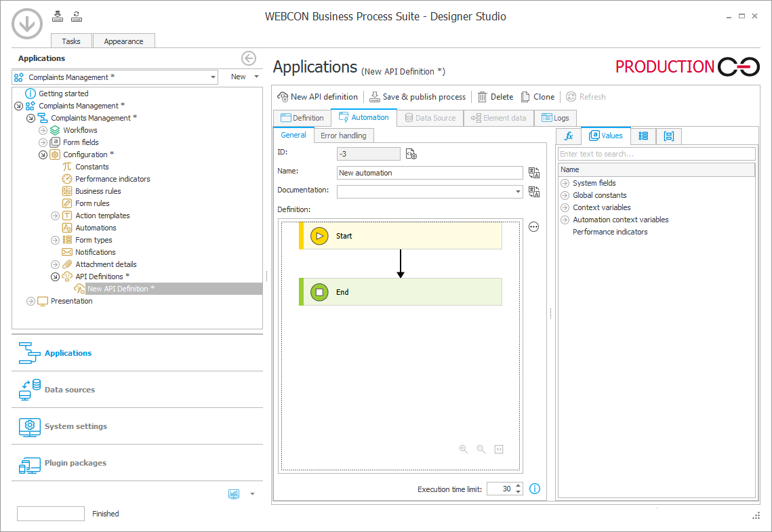Increase the execution time limit spinner
This screenshot has height=532, width=772.
click(x=518, y=486)
